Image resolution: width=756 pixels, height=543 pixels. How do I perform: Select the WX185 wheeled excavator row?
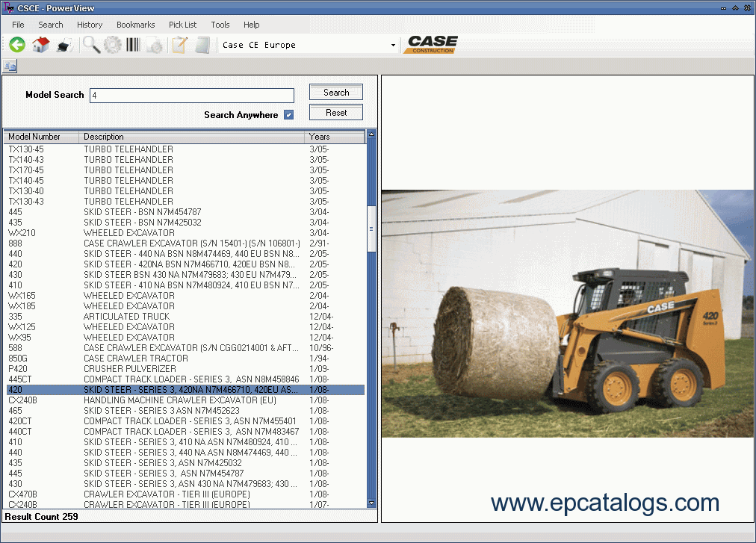pyautogui.click(x=185, y=306)
